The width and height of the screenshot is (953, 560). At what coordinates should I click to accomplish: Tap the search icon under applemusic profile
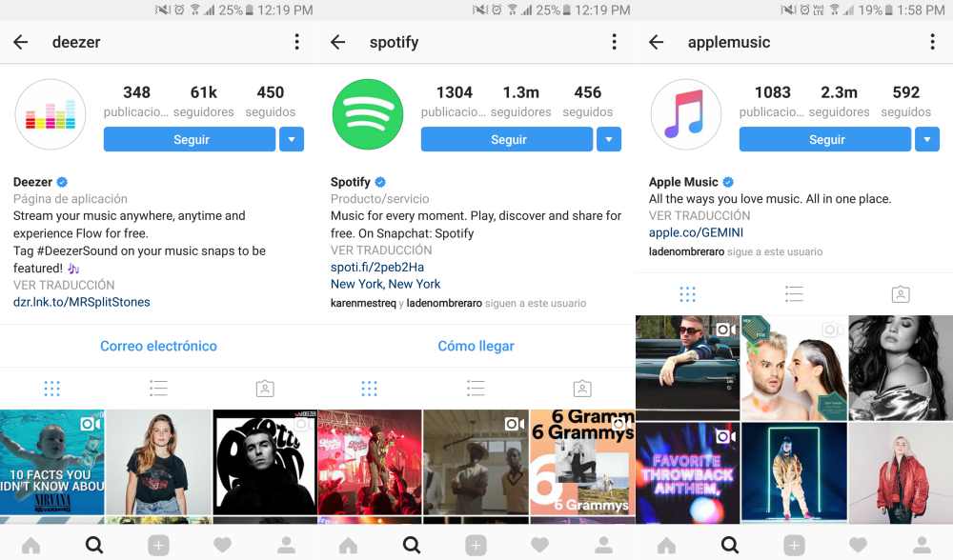[730, 545]
